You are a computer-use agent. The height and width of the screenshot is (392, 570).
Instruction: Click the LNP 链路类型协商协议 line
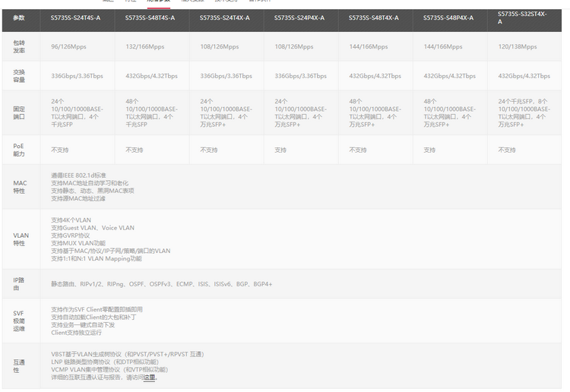[105, 362]
